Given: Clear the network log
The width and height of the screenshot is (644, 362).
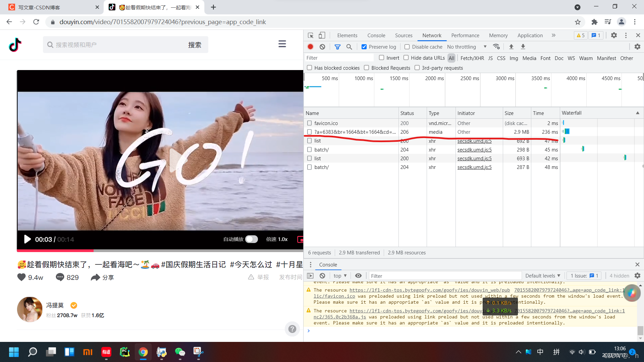Looking at the screenshot, I should tap(322, 47).
